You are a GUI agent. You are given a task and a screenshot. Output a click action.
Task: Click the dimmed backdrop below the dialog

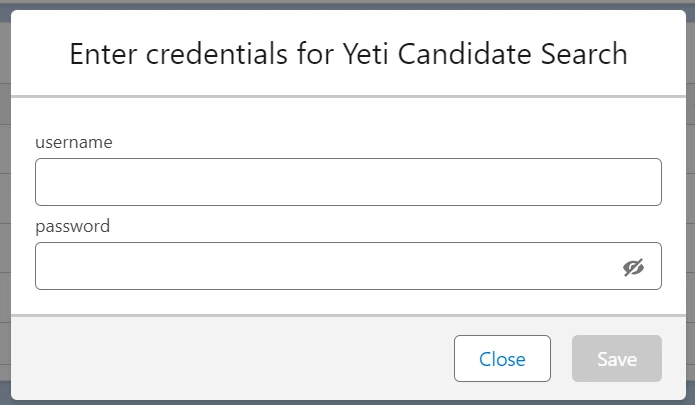[348, 403]
